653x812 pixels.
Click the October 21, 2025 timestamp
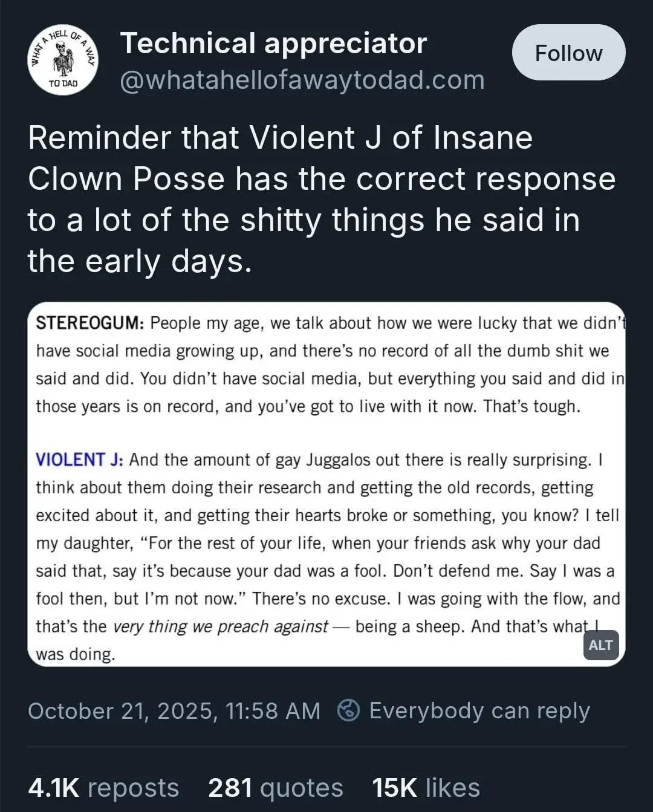tap(175, 711)
